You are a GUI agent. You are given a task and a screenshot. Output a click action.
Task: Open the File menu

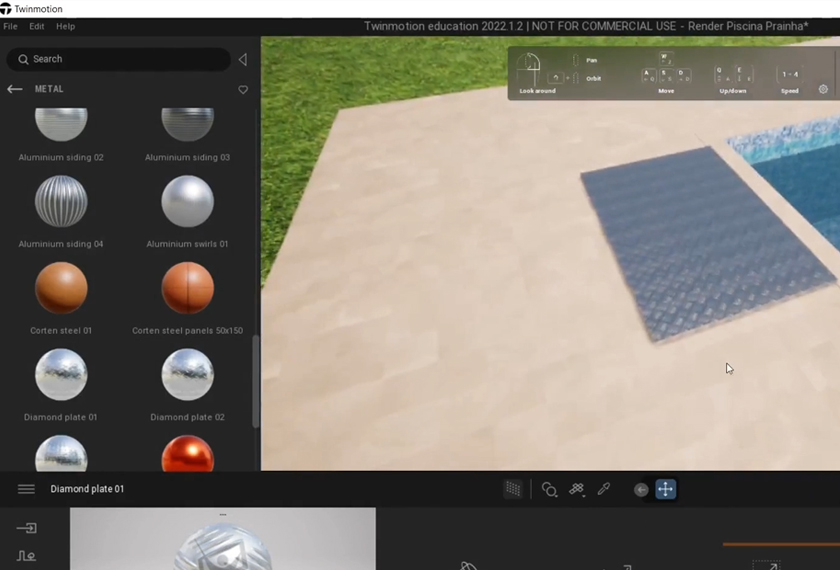(x=10, y=26)
